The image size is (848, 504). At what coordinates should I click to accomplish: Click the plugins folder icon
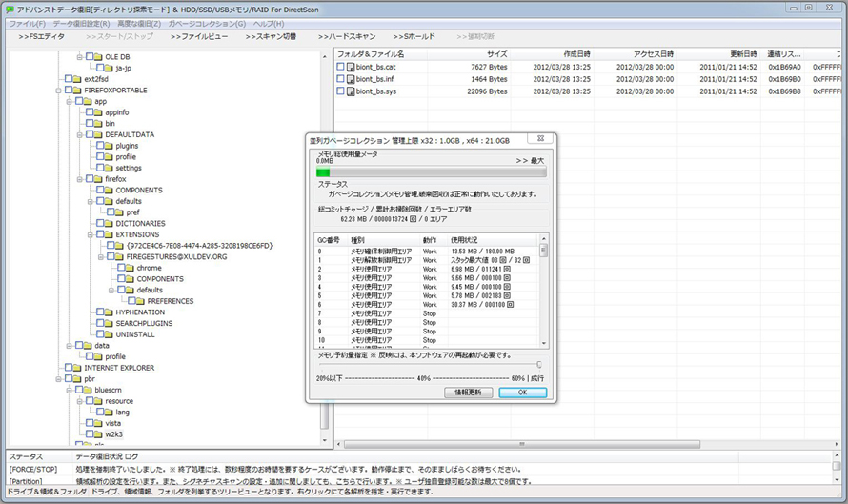click(x=109, y=146)
